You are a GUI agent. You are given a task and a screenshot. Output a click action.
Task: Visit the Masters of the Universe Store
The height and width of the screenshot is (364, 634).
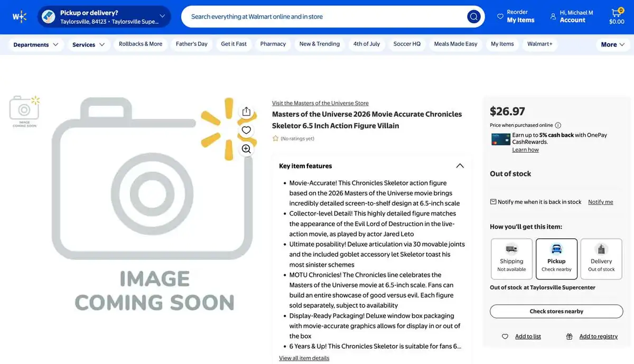320,103
